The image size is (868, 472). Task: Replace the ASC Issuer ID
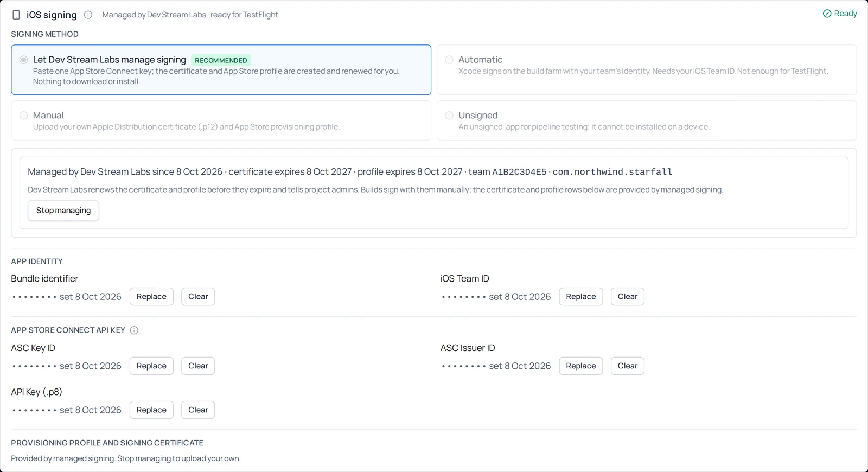point(581,366)
